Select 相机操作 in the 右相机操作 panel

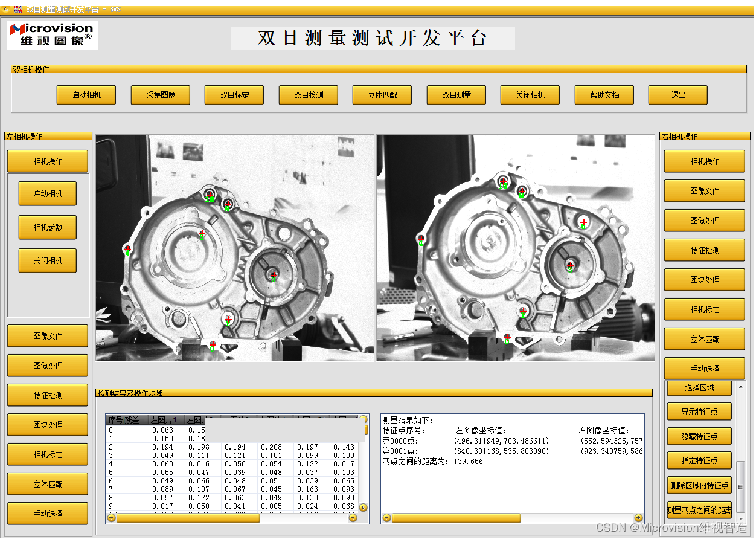point(705,161)
